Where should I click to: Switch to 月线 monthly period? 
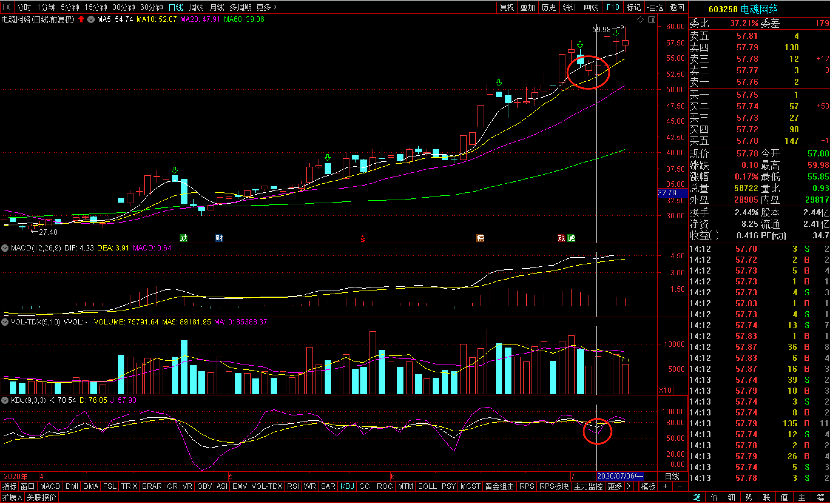(x=217, y=7)
